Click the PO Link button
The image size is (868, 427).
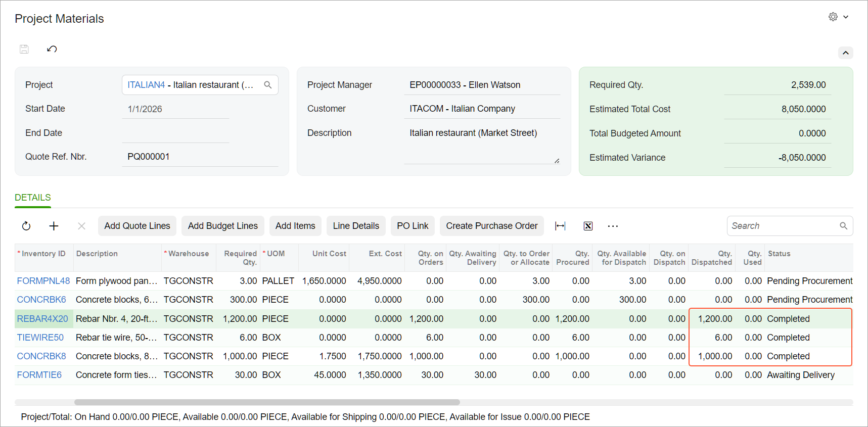(x=413, y=226)
